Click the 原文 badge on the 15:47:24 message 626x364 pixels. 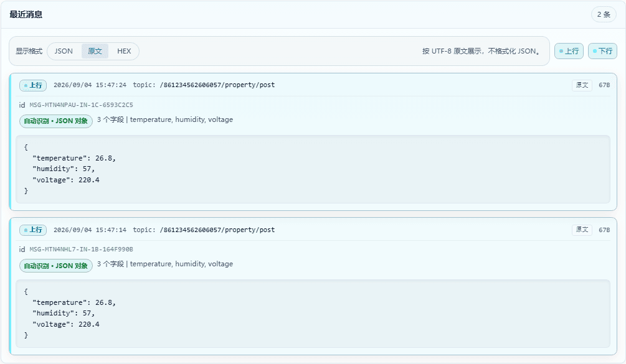point(582,85)
